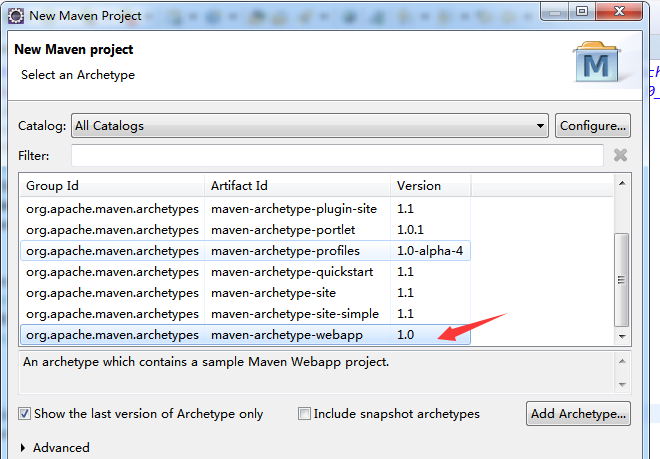Click version 1.0-alpha-4 cell
Viewport: 660px width, 459px height.
(430, 251)
